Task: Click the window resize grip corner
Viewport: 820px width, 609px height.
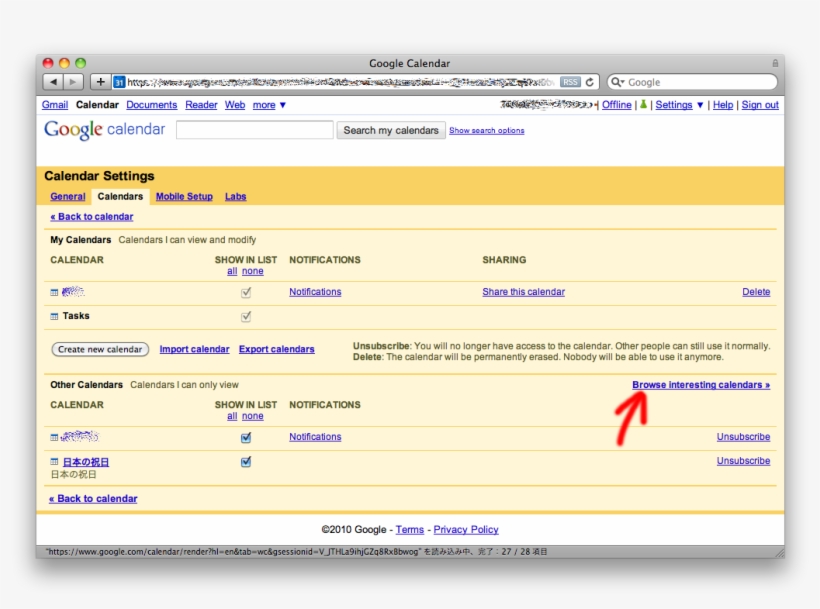Action: click(x=779, y=552)
